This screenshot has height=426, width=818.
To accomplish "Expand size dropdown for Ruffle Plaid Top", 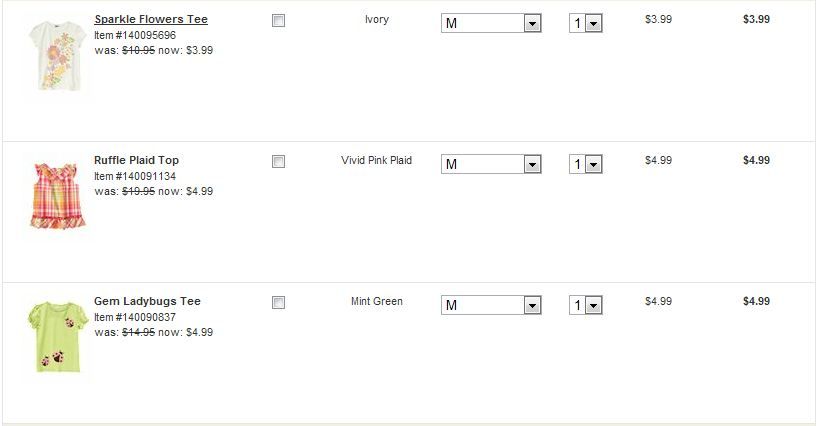I will (491, 164).
